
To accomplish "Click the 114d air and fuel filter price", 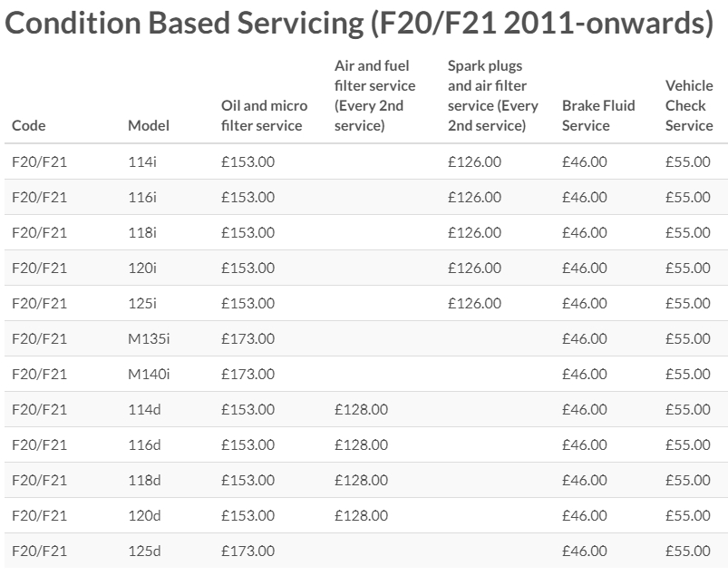I will click(x=361, y=409).
